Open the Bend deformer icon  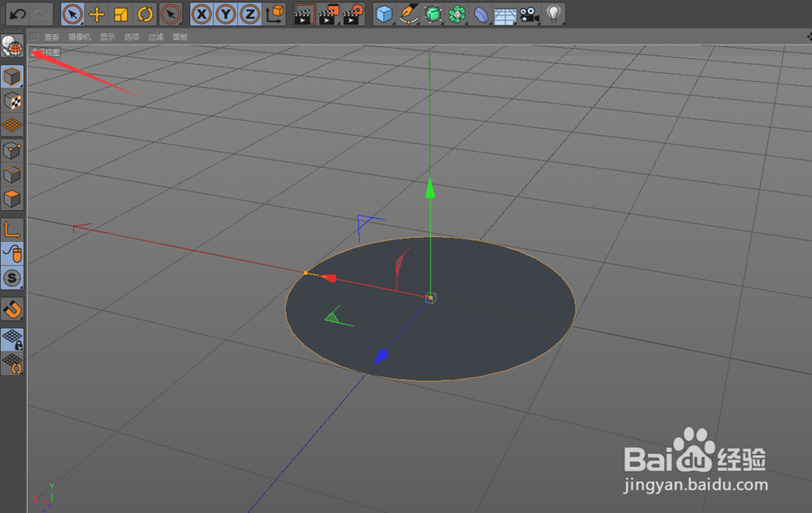[x=481, y=14]
